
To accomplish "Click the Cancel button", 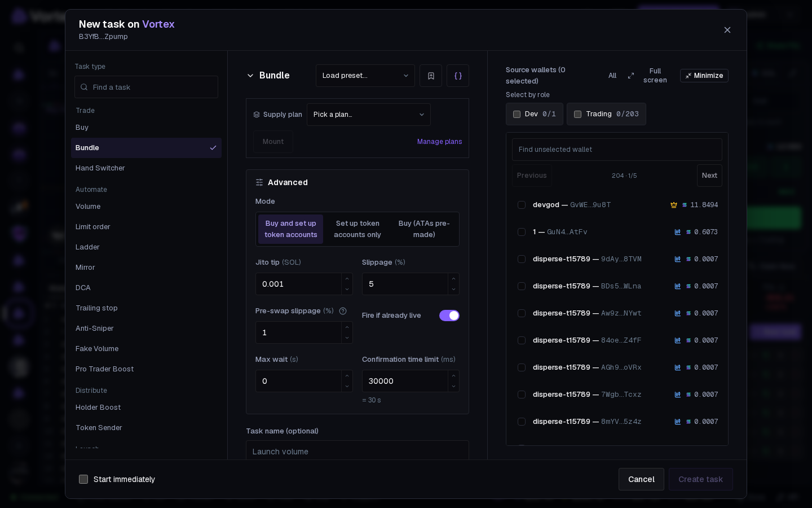I will click(641, 479).
